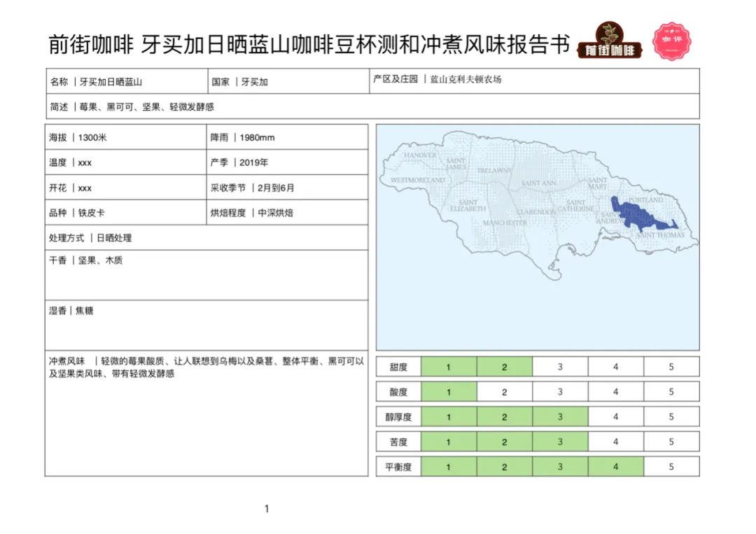This screenshot has height=534, width=756.
Task: Click the HANOVER label on the map
Action: (420, 155)
